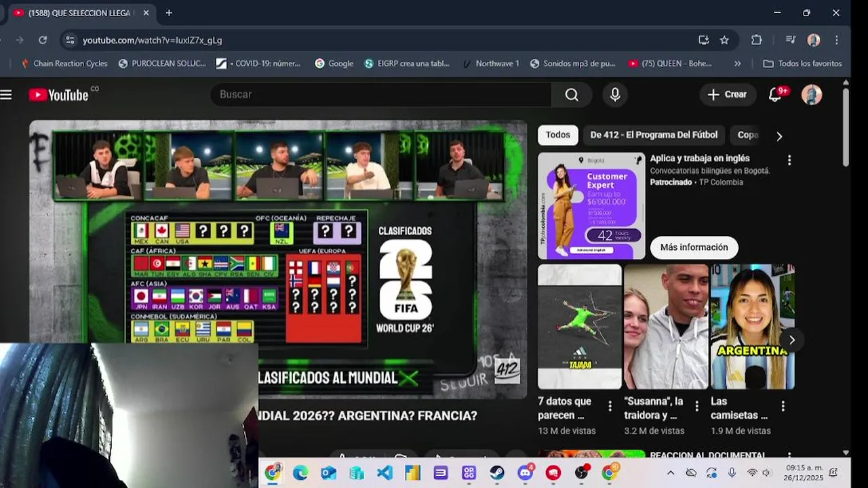Viewport: 868px width, 488px height.
Task: Select the 'Todos' filter chip
Action: tap(558, 135)
